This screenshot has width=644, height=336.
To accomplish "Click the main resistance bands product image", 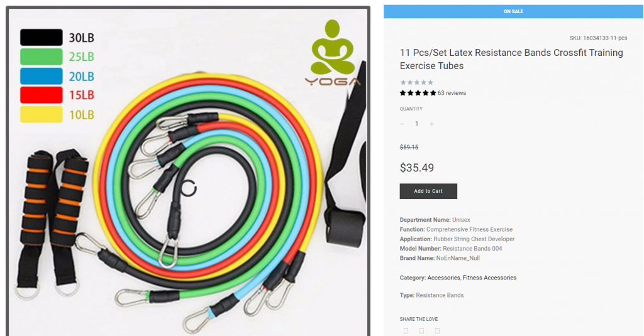I will click(188, 171).
